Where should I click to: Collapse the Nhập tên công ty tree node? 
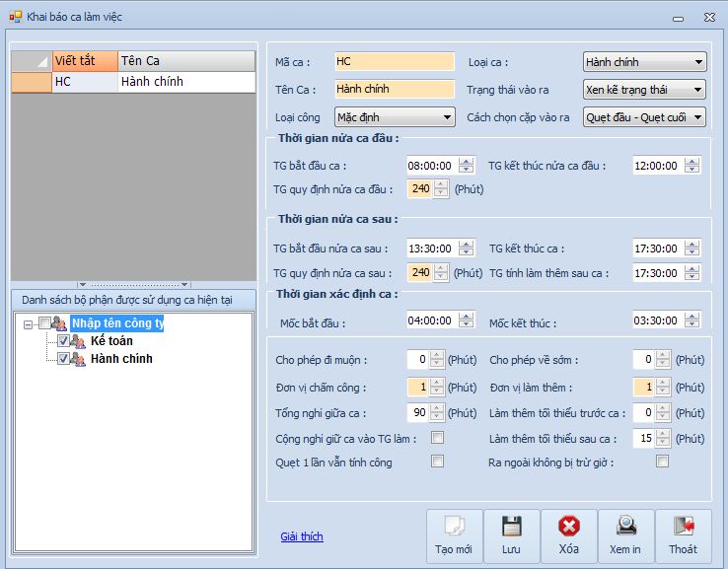29,323
